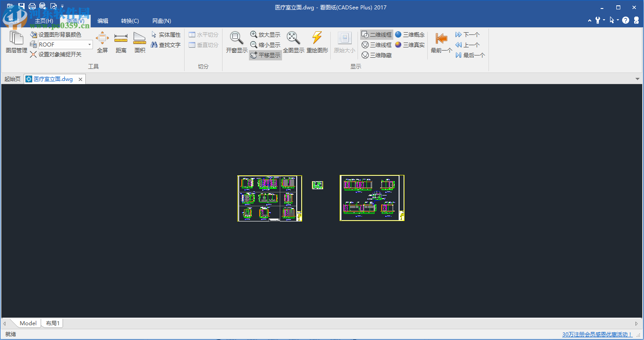
Task: Click the 全图显示 fit-all icon
Action: click(294, 38)
